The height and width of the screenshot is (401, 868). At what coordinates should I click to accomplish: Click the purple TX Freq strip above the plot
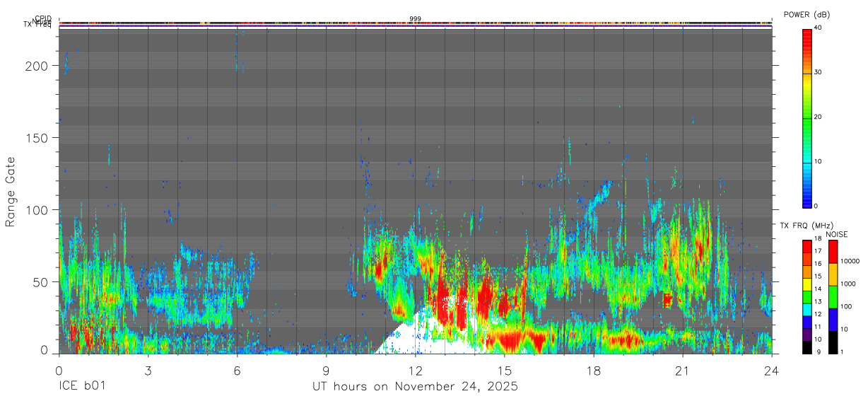416,27
